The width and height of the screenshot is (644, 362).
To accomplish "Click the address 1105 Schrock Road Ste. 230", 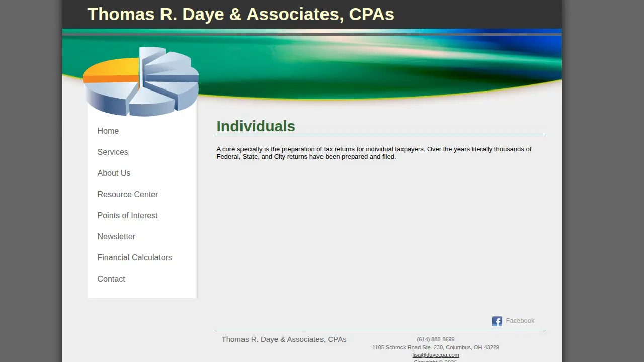I will (x=436, y=347).
